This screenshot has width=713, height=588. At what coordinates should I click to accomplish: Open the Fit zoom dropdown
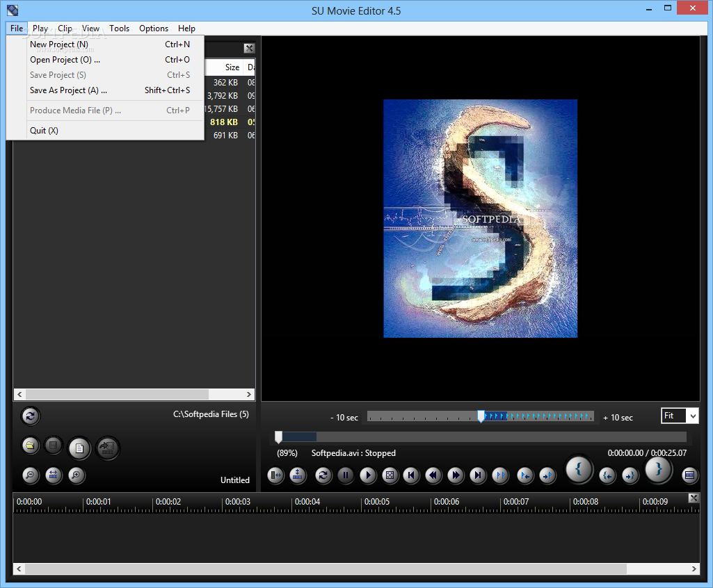[x=693, y=416]
